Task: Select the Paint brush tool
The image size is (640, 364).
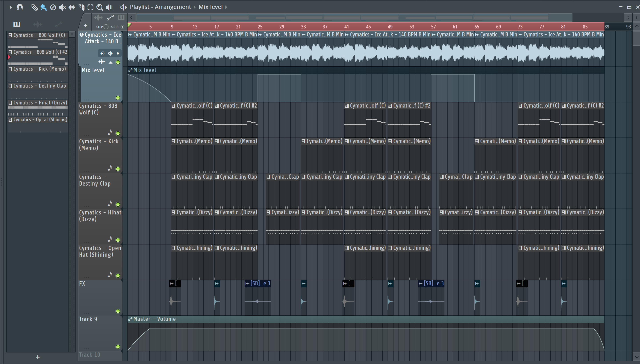Action: point(44,7)
